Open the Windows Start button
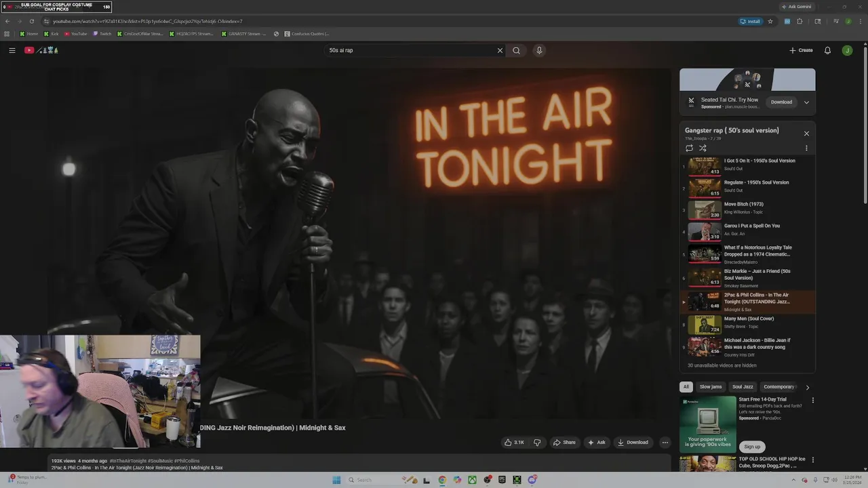Viewport: 868px width, 488px height. pyautogui.click(x=336, y=480)
